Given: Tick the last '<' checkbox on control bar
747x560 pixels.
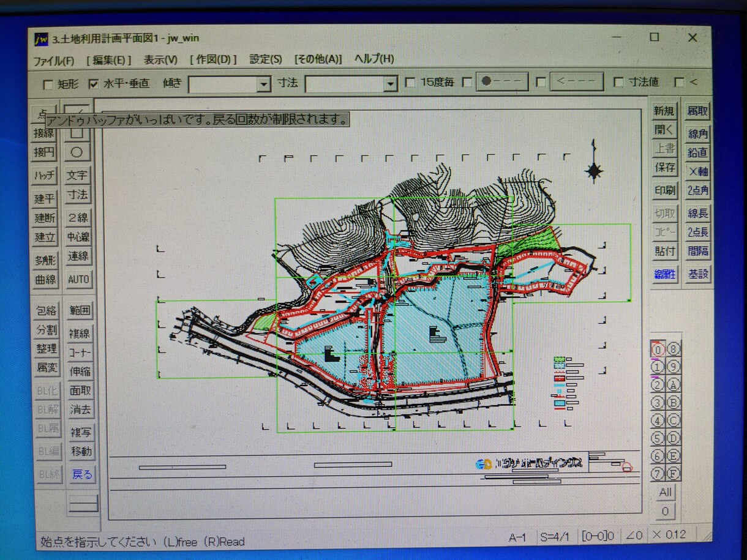Looking at the screenshot, I should [x=679, y=81].
